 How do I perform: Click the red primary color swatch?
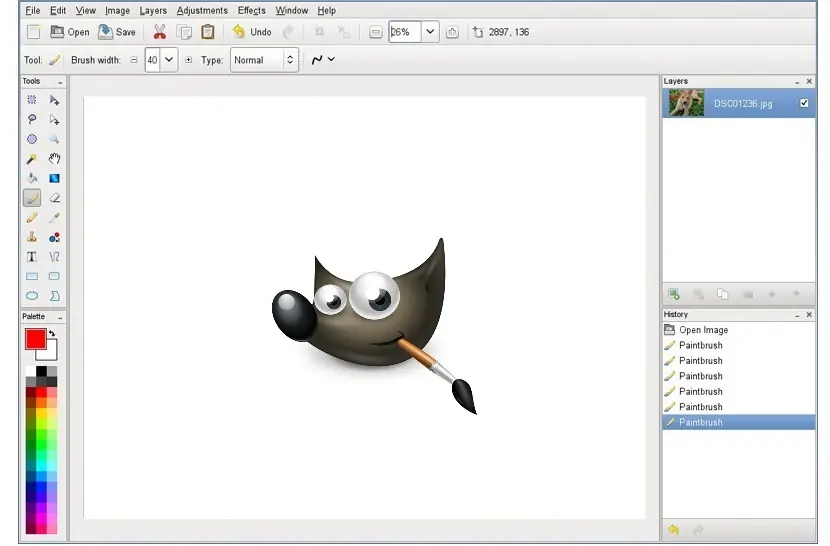coord(35,339)
